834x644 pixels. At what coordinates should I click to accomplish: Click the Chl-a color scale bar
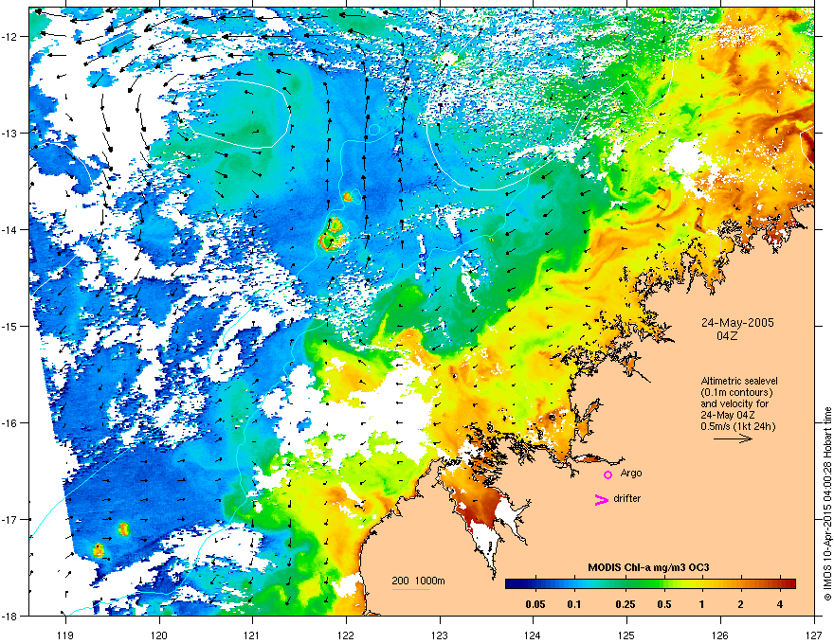point(650,583)
